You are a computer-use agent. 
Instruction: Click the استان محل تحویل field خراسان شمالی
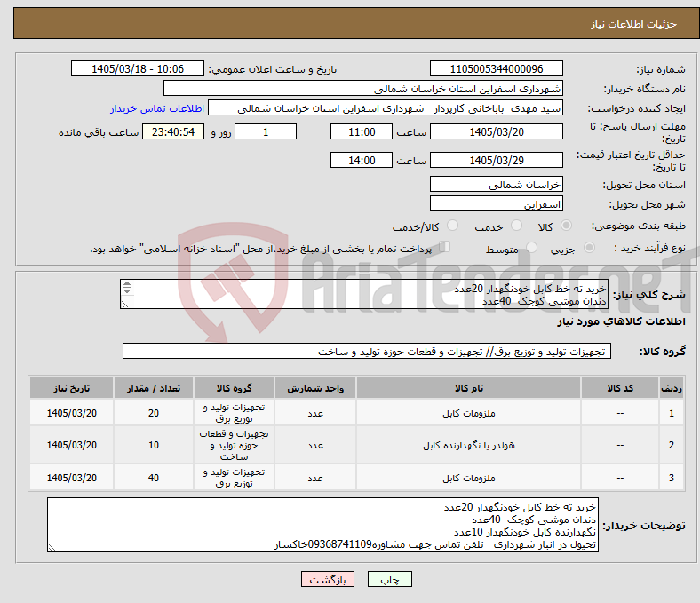point(496,184)
